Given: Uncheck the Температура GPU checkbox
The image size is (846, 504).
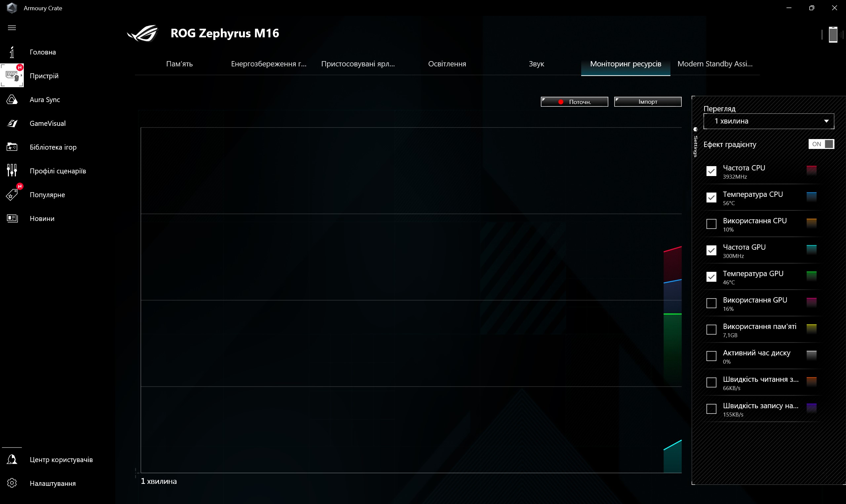Looking at the screenshot, I should pos(711,277).
